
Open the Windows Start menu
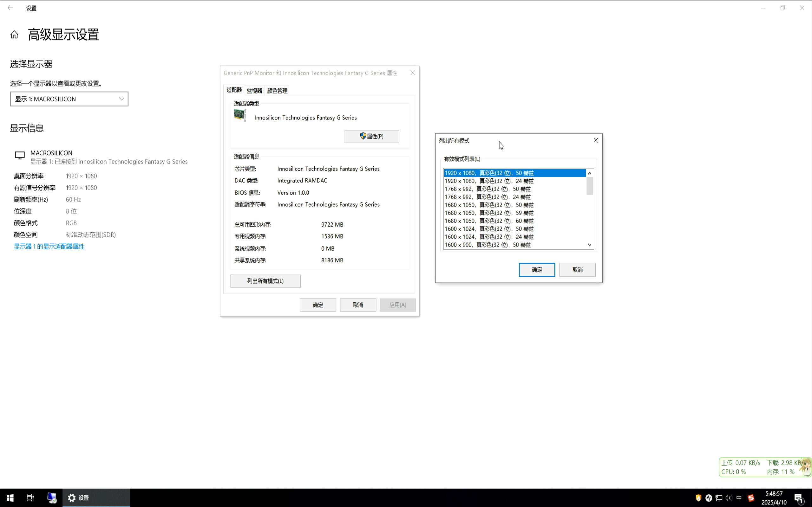click(x=10, y=497)
